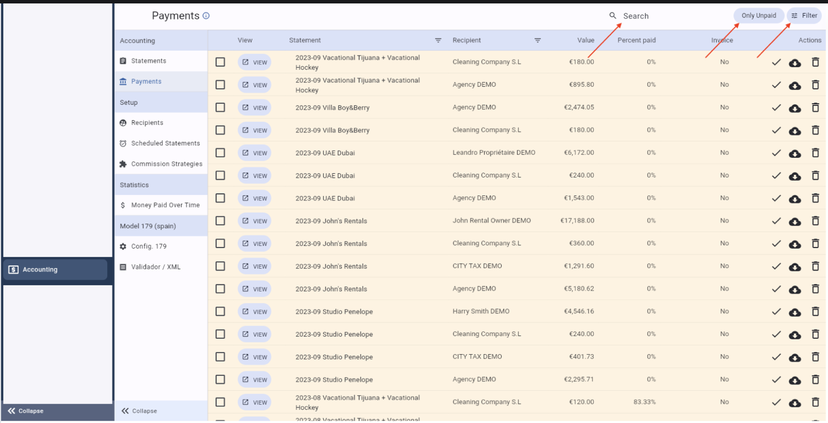Download the Agency DEMO €895.80 payment
The image size is (828, 423).
795,86
